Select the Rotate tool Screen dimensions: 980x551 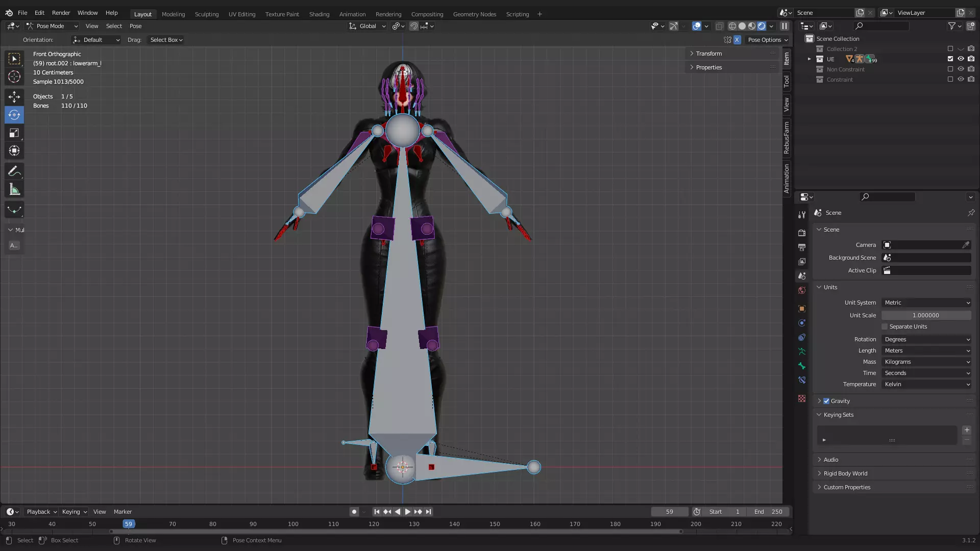[14, 115]
